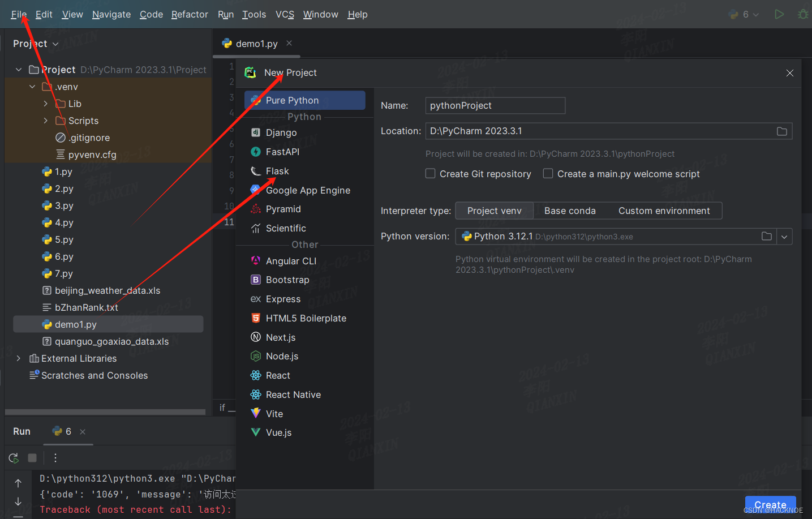Jump down the stack trace with down arrow
The image size is (812, 519).
click(18, 501)
